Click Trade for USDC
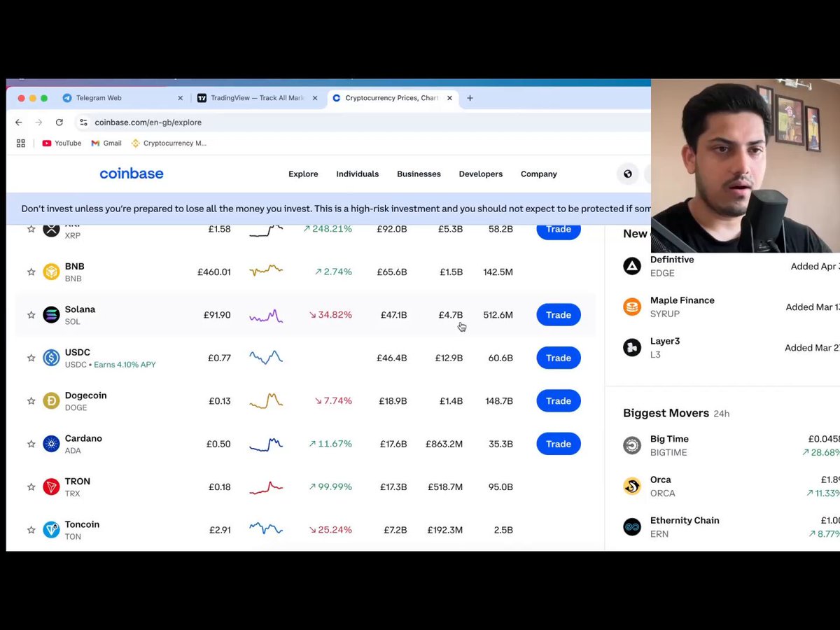 559,358
